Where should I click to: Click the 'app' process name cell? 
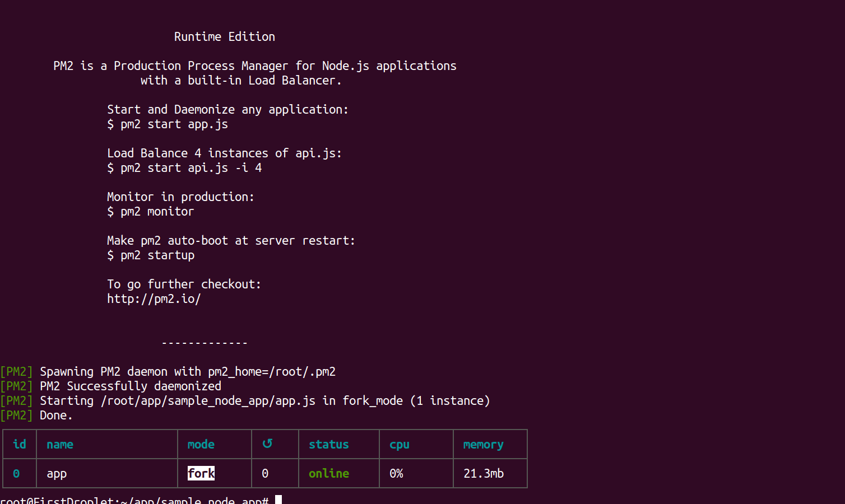pos(57,474)
